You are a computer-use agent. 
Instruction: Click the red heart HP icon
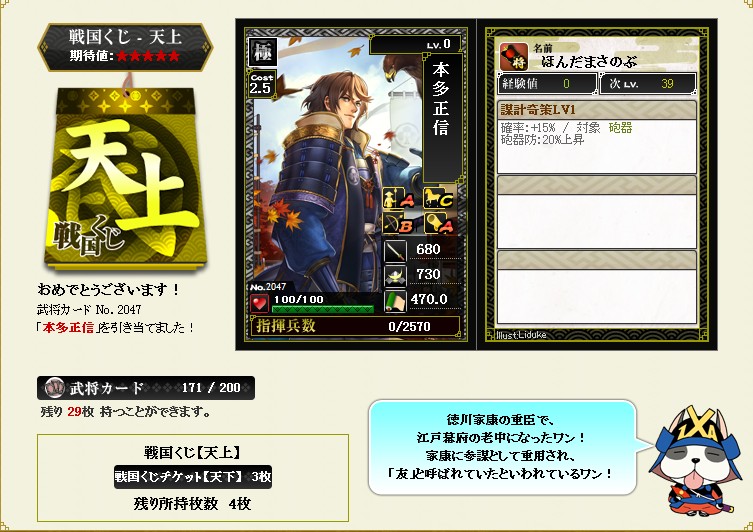[259, 303]
